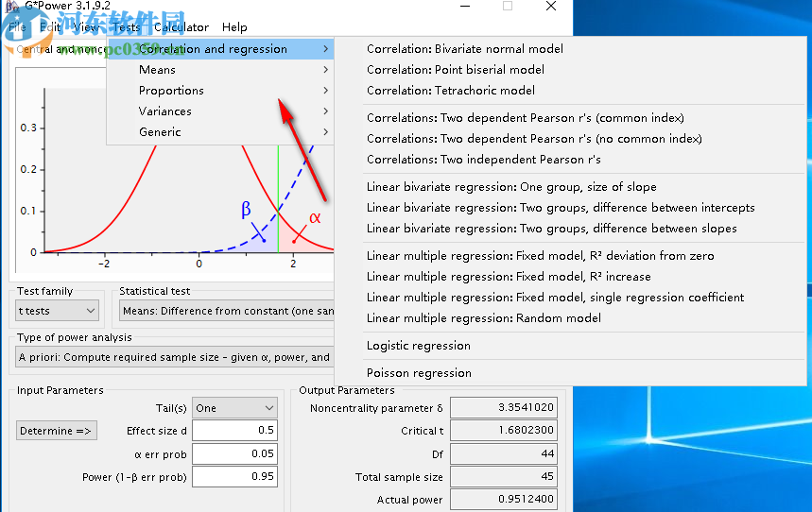This screenshot has height=512, width=812.
Task: Open the Statistical test dropdown
Action: point(227,311)
